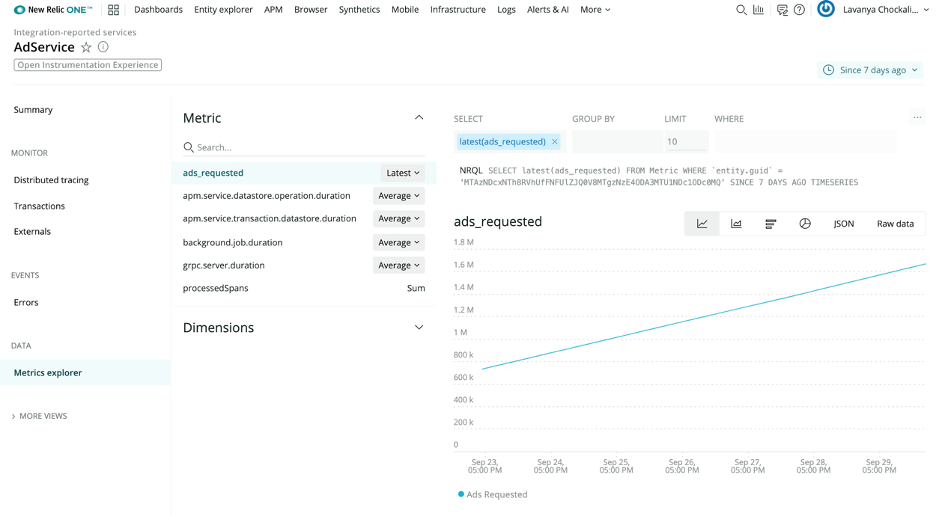Select the processedSpans metric
This screenshot has width=936, height=516.
pos(215,288)
